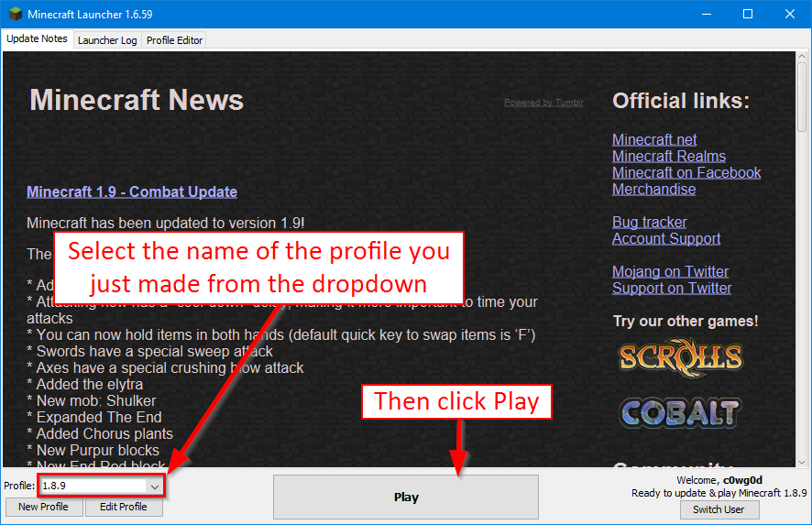Click the 'Swords have a special sweep attack' line

point(149,352)
